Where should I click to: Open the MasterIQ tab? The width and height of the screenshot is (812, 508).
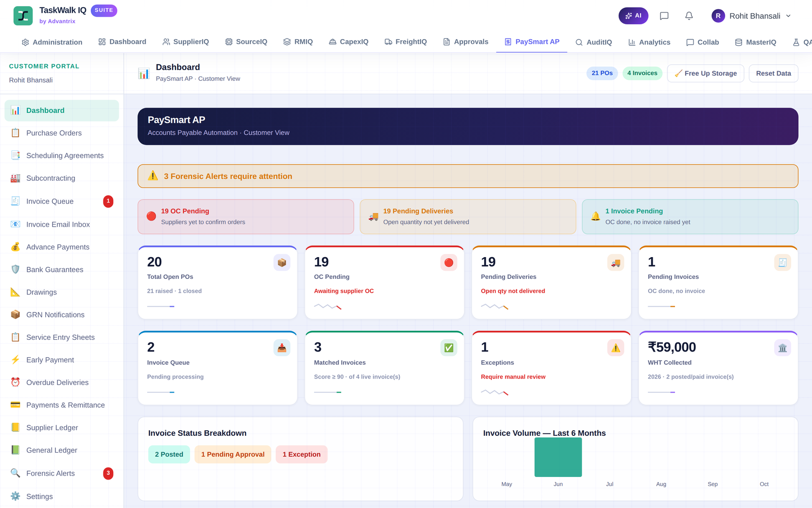756,42
